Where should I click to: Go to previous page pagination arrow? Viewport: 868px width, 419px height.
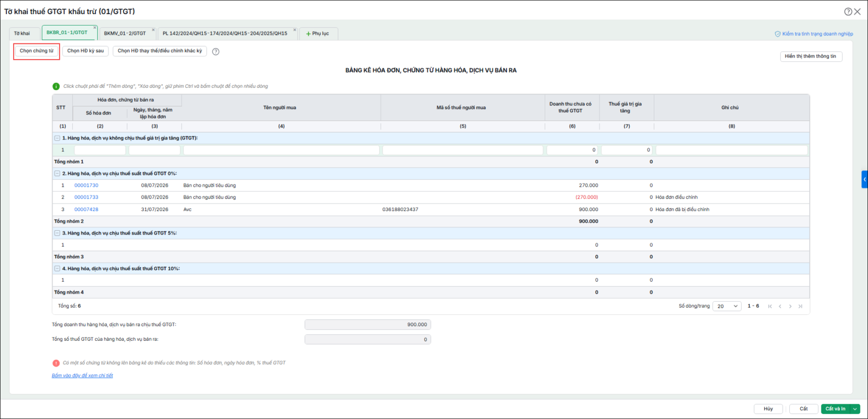[780, 306]
